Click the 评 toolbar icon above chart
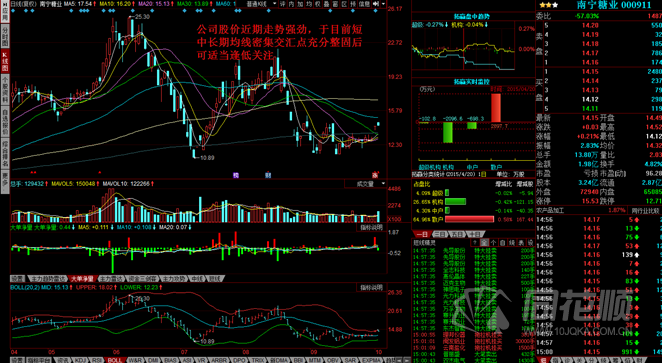The width and height of the screenshot is (662, 363). [x=282, y=4]
